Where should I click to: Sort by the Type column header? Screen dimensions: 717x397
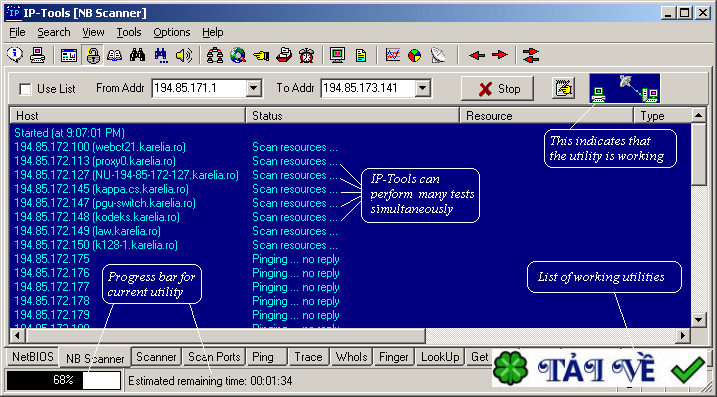coord(663,116)
